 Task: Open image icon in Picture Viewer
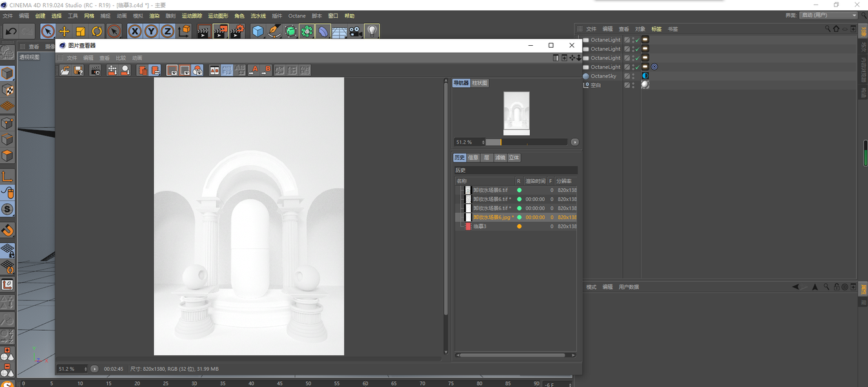pyautogui.click(x=65, y=70)
